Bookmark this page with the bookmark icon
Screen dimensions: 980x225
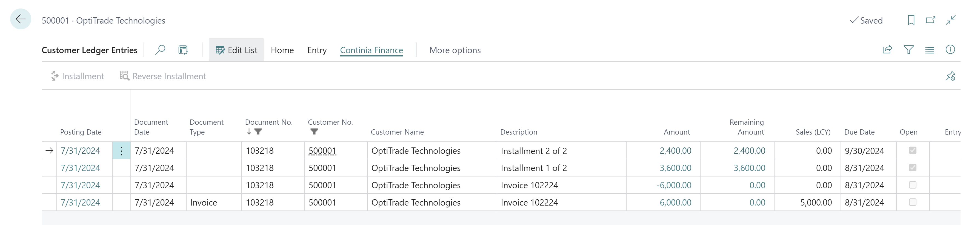pyautogui.click(x=911, y=20)
